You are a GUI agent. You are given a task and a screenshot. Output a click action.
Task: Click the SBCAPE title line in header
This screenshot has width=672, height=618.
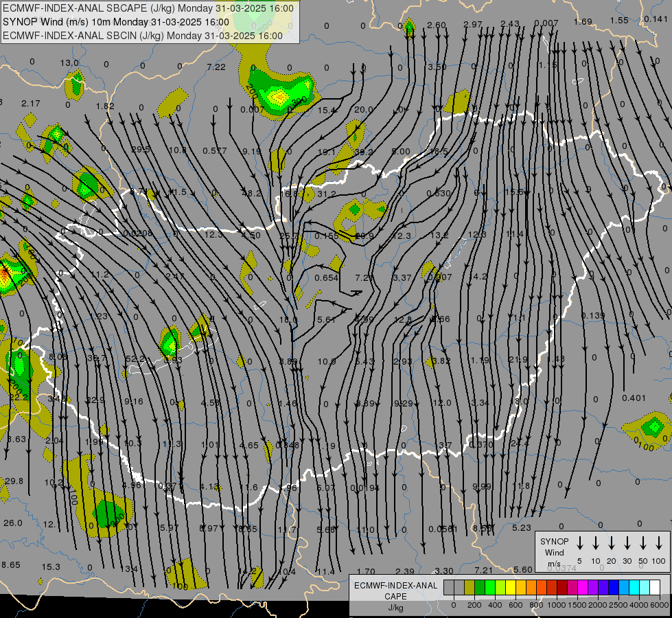click(148, 8)
